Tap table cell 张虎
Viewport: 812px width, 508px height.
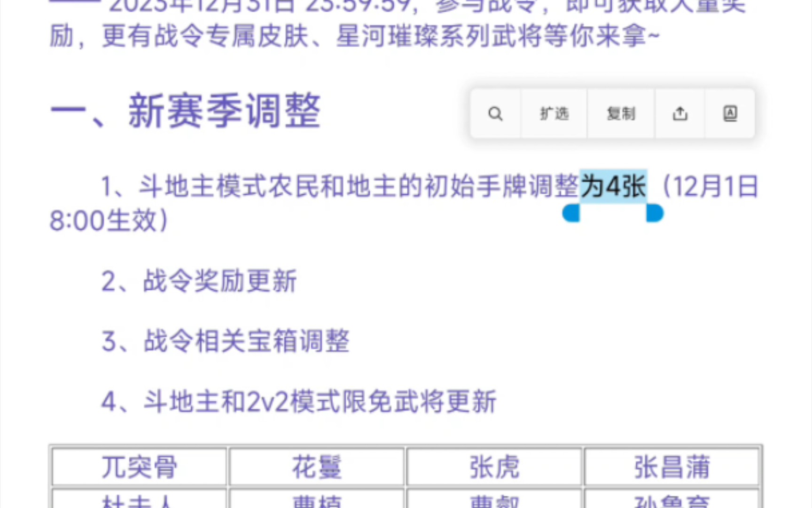(494, 467)
